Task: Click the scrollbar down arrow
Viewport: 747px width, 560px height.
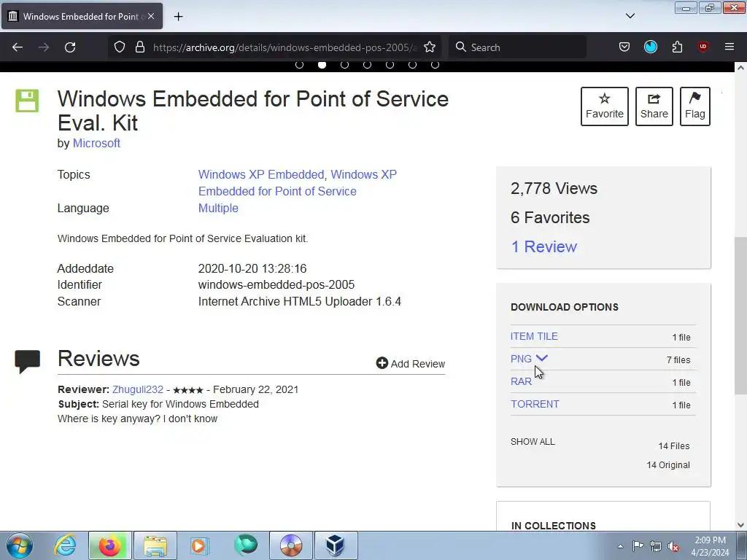Action: [741, 525]
